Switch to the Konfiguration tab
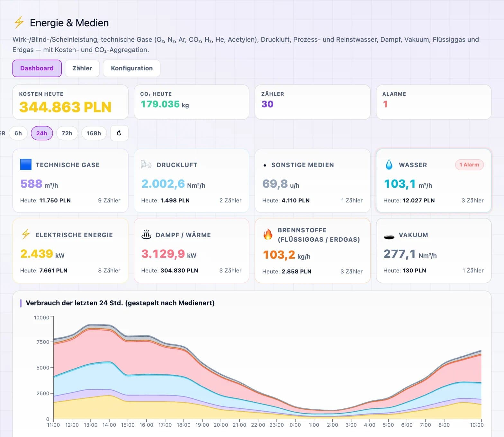This screenshot has width=504, height=437. coord(132,68)
